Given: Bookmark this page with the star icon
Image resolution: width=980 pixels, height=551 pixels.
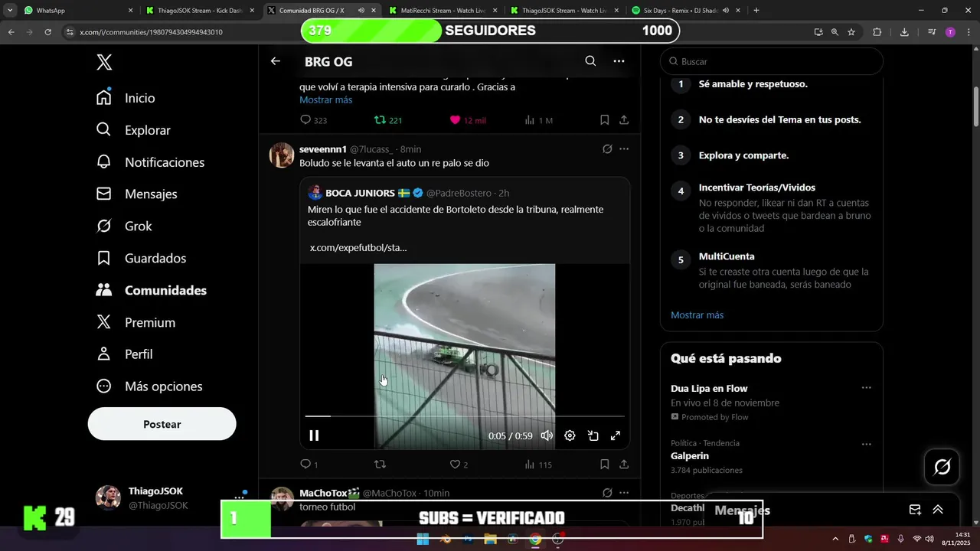Looking at the screenshot, I should pyautogui.click(x=851, y=32).
